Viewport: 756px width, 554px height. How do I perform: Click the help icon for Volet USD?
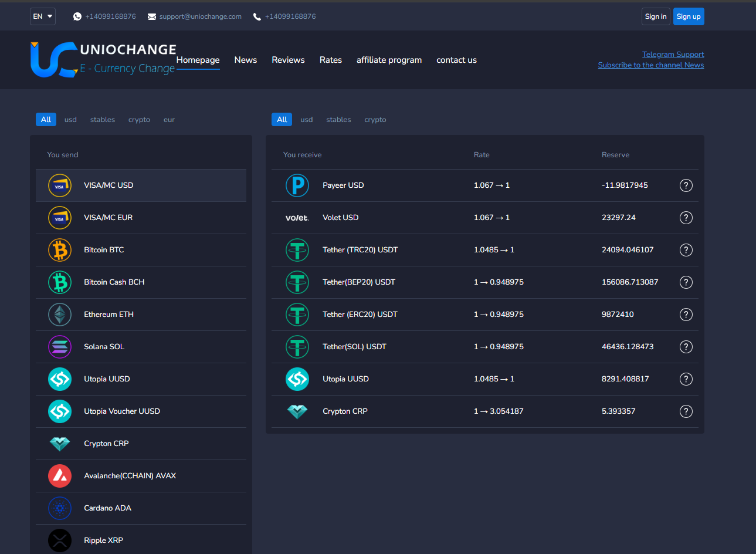pyautogui.click(x=686, y=218)
